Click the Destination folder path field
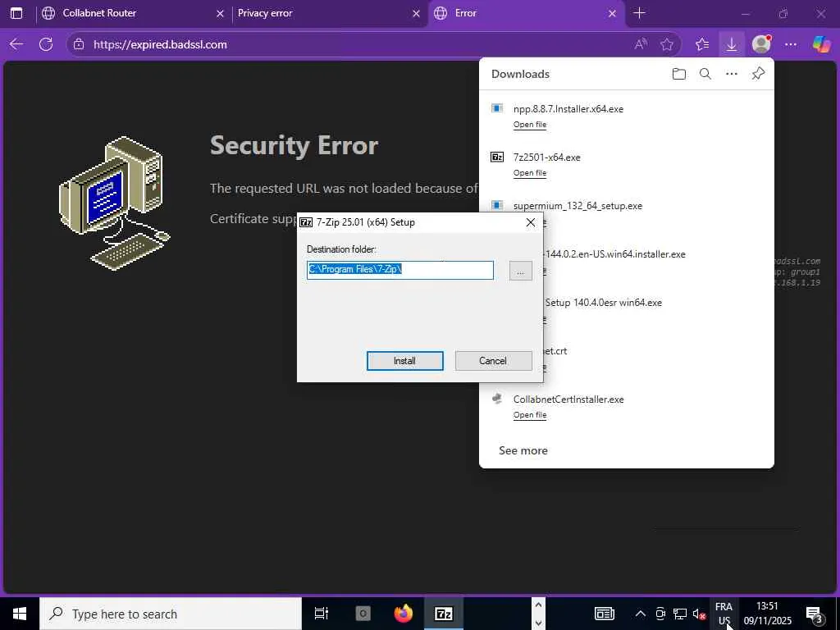Screen dimensions: 840x630 pos(399,270)
